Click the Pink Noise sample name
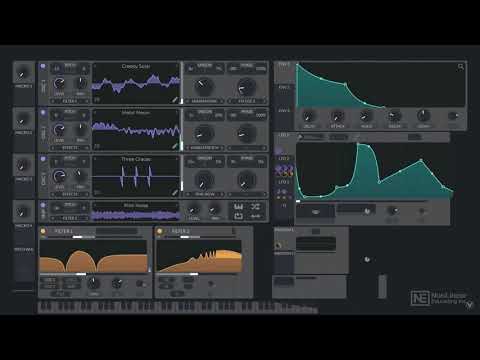480x360 pixels. pos(136,205)
